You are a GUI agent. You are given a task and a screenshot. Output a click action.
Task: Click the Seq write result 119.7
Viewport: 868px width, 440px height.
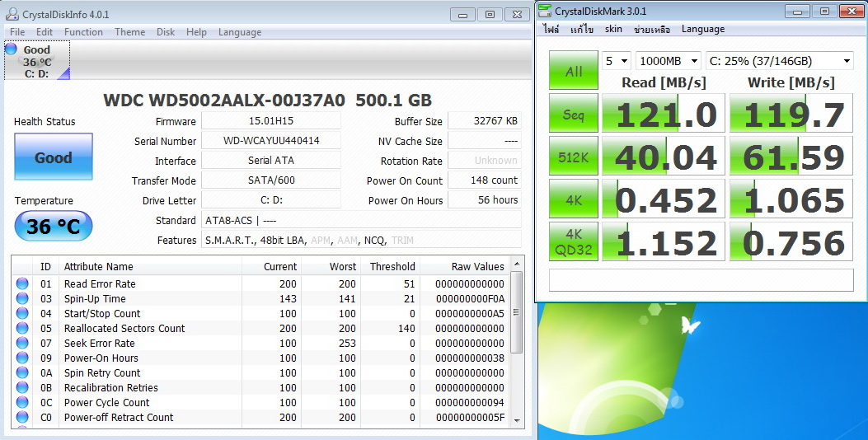pyautogui.click(x=791, y=114)
